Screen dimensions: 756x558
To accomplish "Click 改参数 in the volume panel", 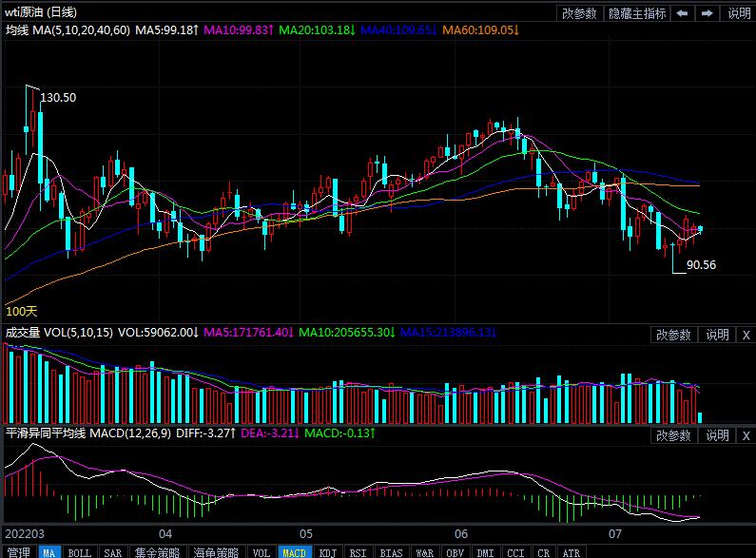I will (x=673, y=335).
